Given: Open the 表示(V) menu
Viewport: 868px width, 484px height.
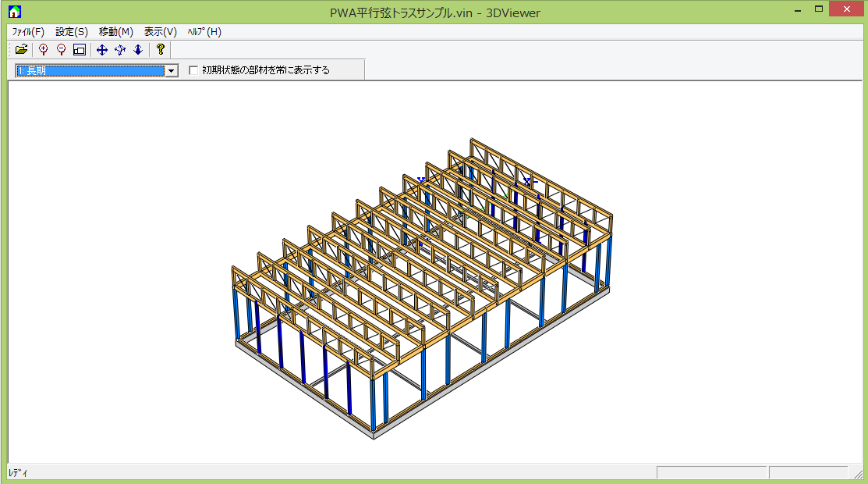Looking at the screenshot, I should [x=160, y=32].
